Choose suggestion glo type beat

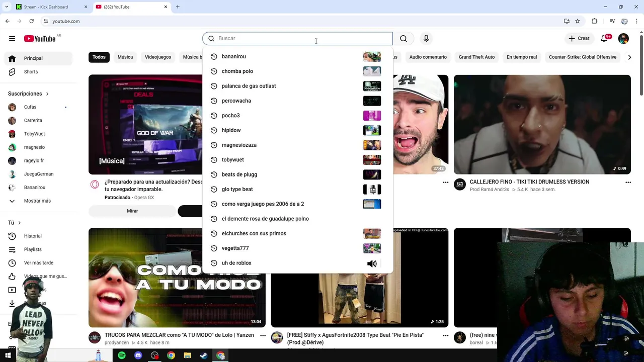[x=297, y=190]
